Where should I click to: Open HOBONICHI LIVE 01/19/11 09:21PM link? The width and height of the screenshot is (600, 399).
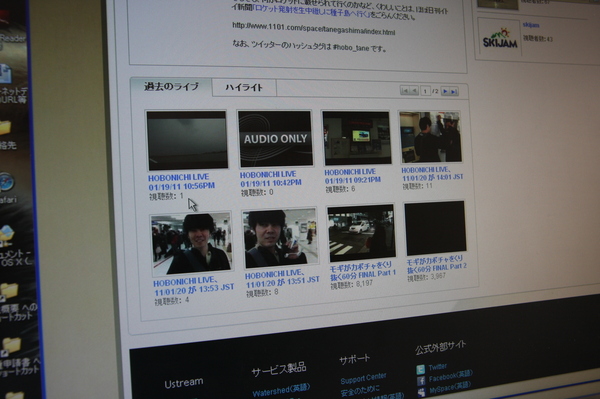point(352,176)
